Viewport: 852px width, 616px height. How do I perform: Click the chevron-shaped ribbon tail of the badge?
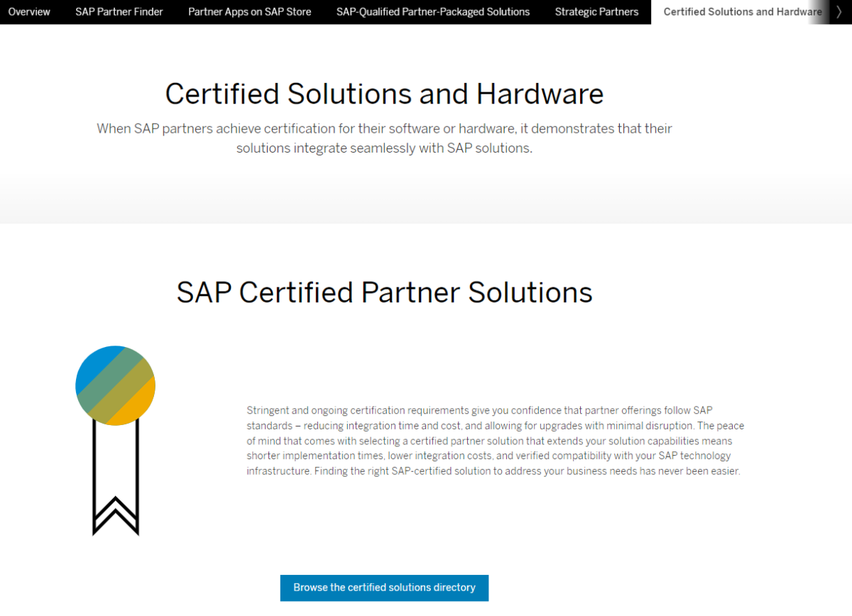(x=115, y=511)
